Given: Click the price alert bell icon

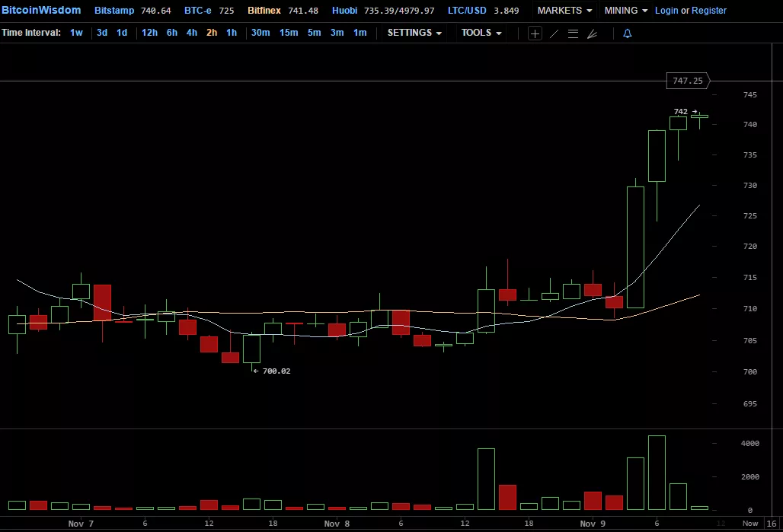Looking at the screenshot, I should coord(628,33).
